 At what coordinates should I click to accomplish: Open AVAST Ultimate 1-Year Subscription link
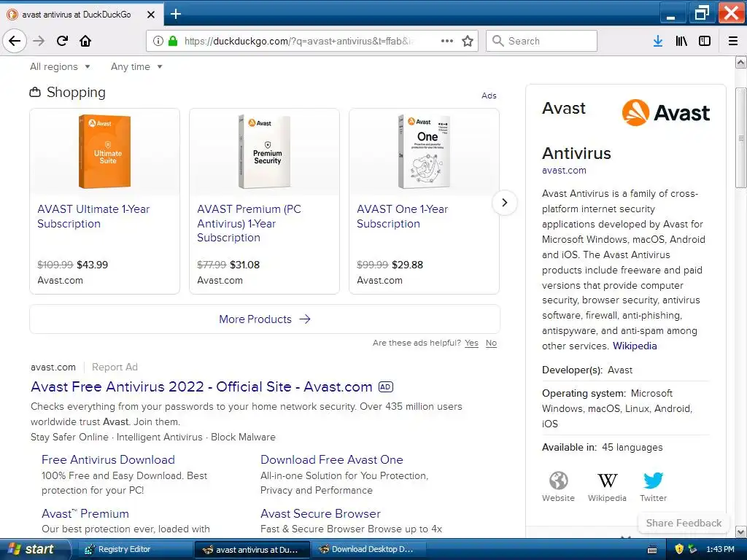[x=93, y=216]
